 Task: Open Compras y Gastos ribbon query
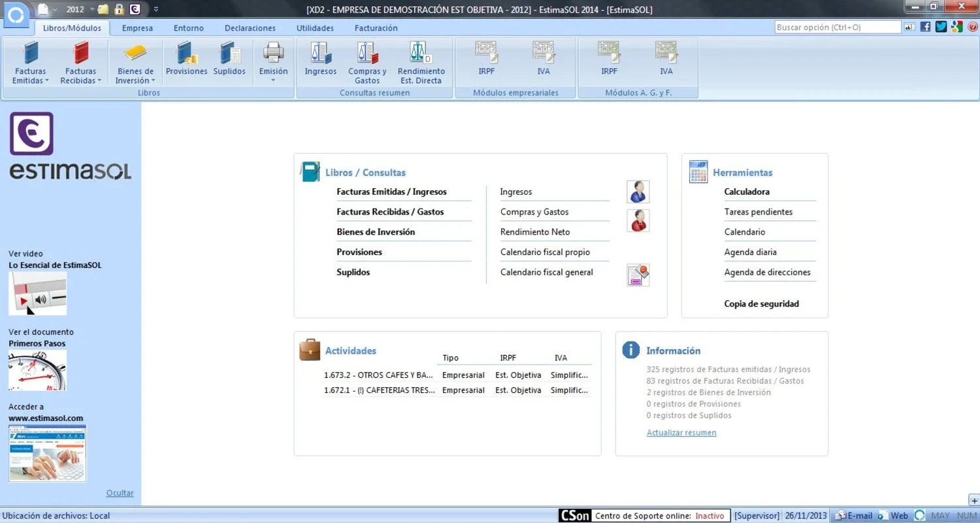[367, 63]
